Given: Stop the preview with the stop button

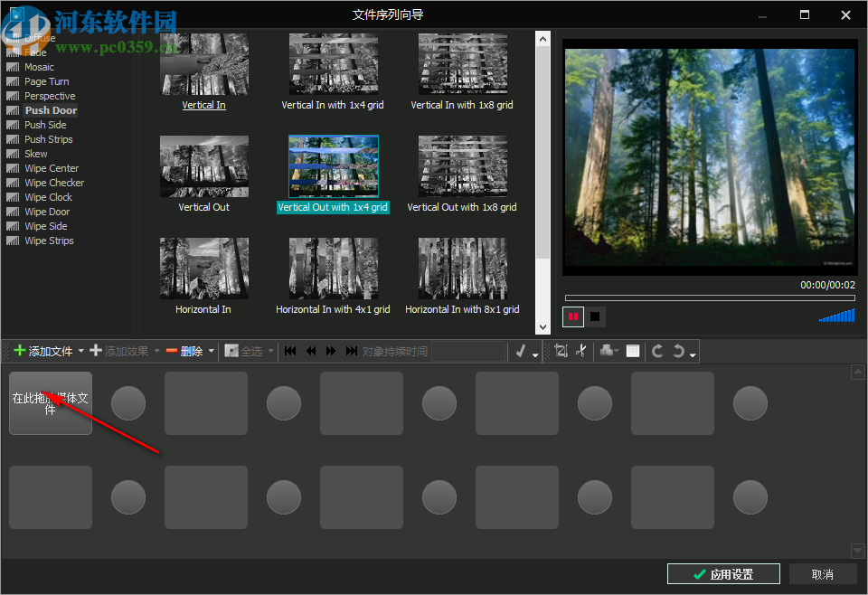Looking at the screenshot, I should 594,316.
